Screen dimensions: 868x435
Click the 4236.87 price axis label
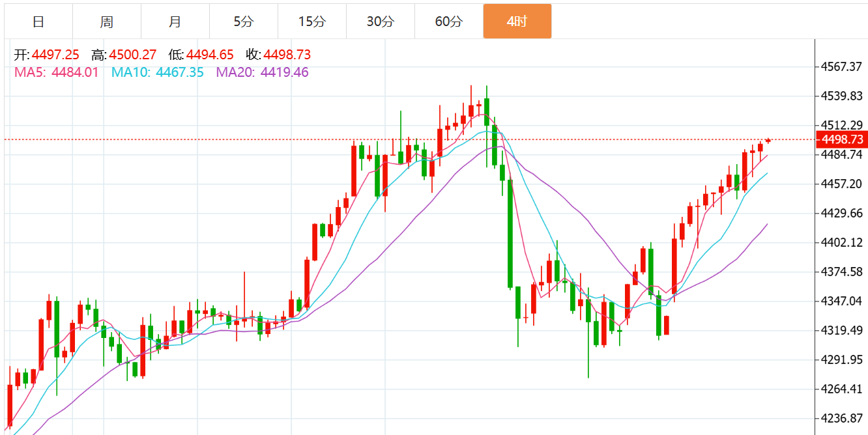[842, 418]
